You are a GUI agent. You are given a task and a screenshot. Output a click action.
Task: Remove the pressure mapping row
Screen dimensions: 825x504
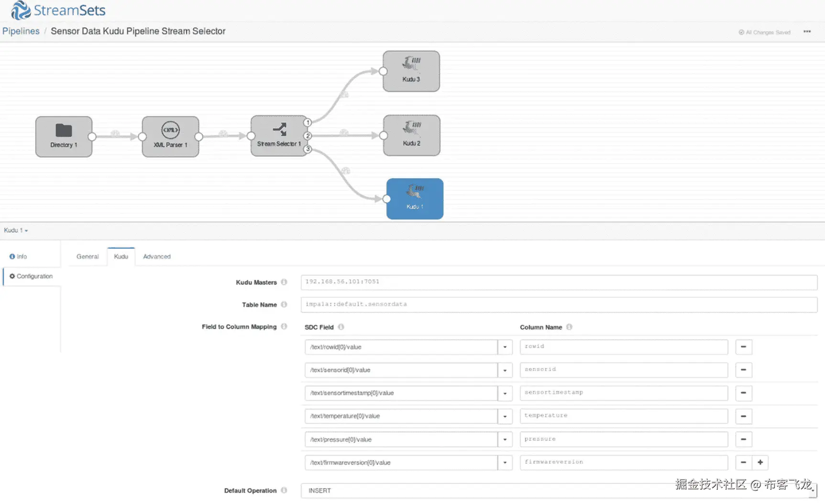744,439
